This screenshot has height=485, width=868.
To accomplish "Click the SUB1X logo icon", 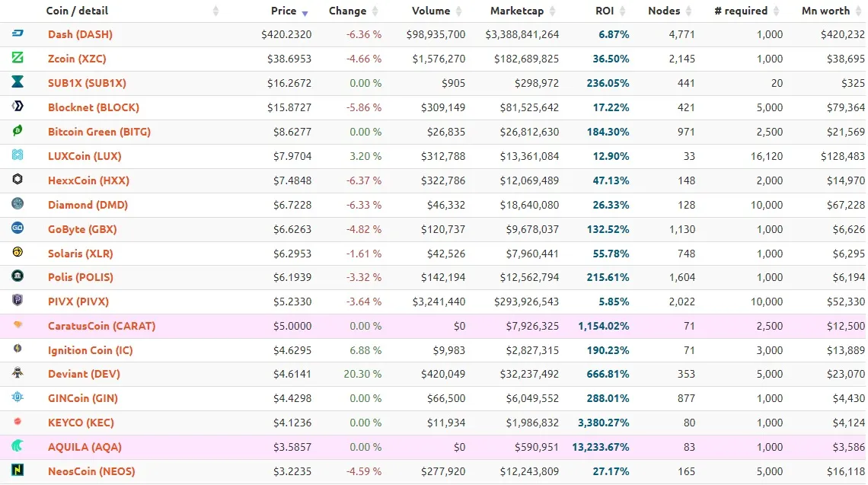I will point(18,81).
